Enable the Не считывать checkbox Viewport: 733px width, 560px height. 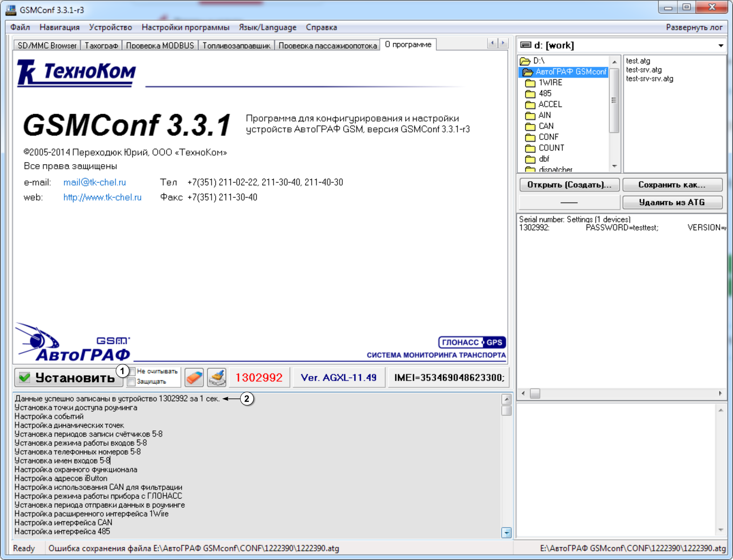tap(132, 371)
